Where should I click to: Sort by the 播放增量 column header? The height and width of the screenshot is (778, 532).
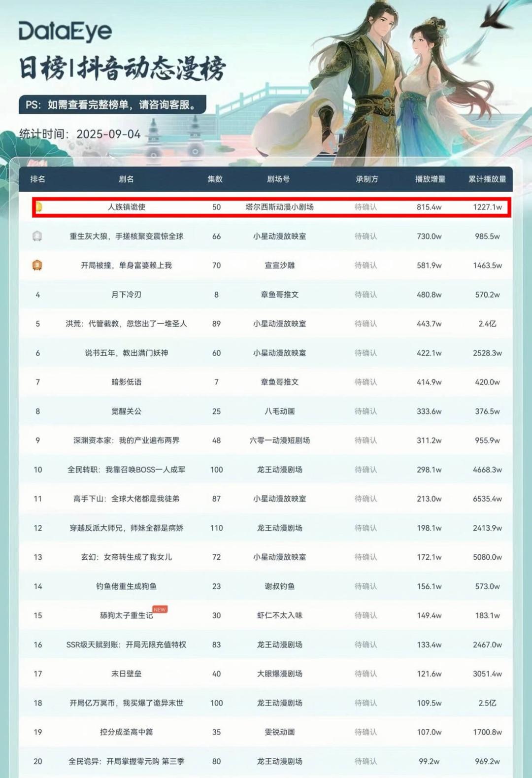coord(430,179)
